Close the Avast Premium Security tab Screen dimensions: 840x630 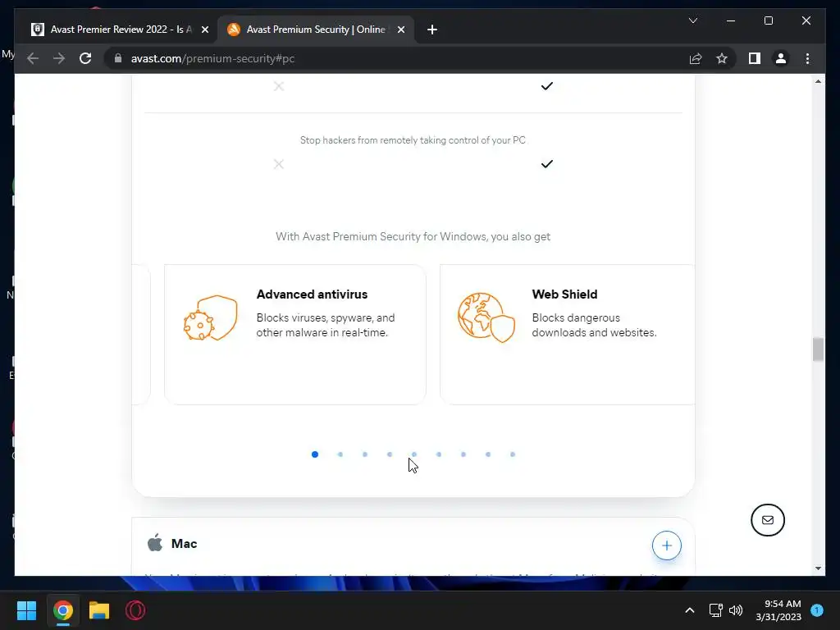400,30
